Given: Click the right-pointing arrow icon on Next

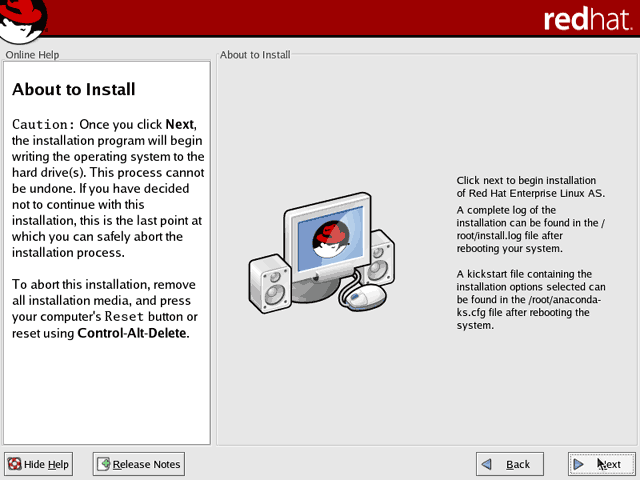Looking at the screenshot, I should [x=578, y=464].
